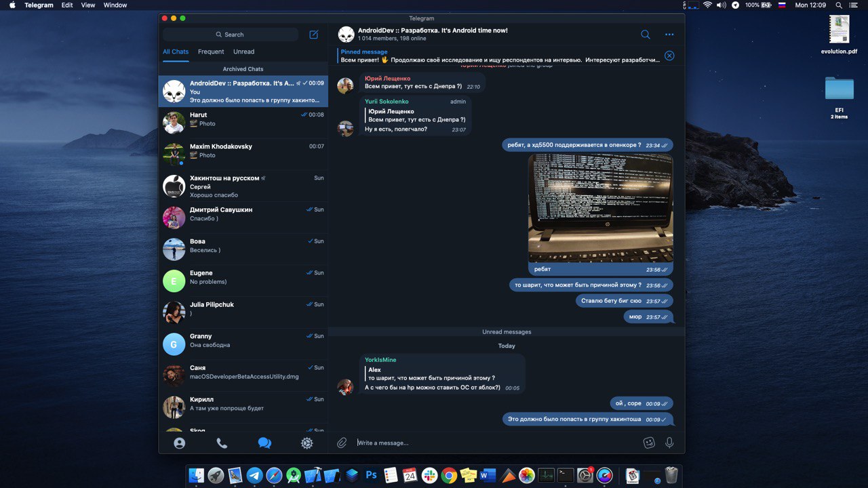The width and height of the screenshot is (868, 488).
Task: Open Wi-Fi status in menu bar
Action: 707,5
